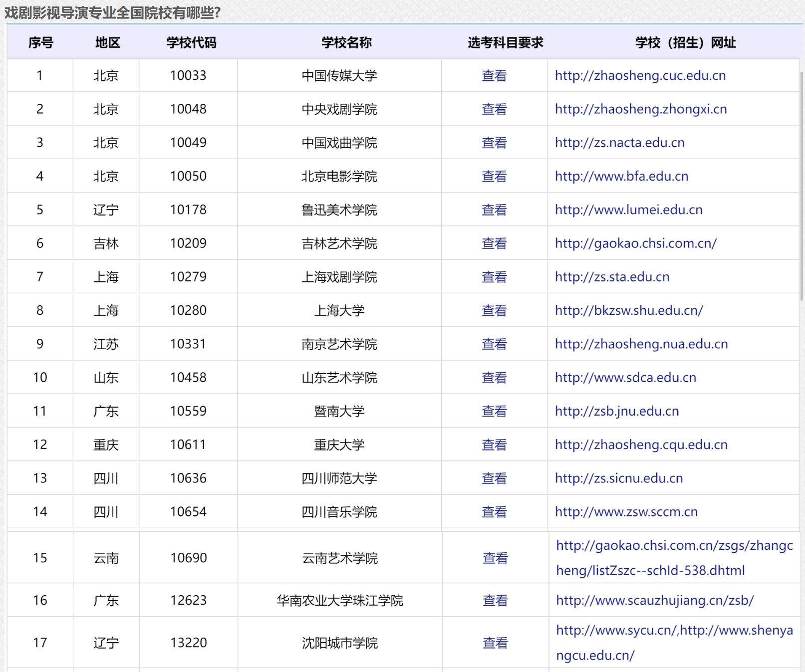Open 查看 link for 上海大学

[x=494, y=310]
